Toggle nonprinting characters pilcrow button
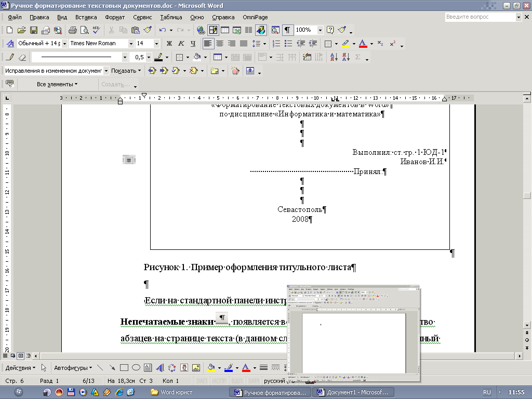Viewport: 532px width, 399px height. pos(287,30)
